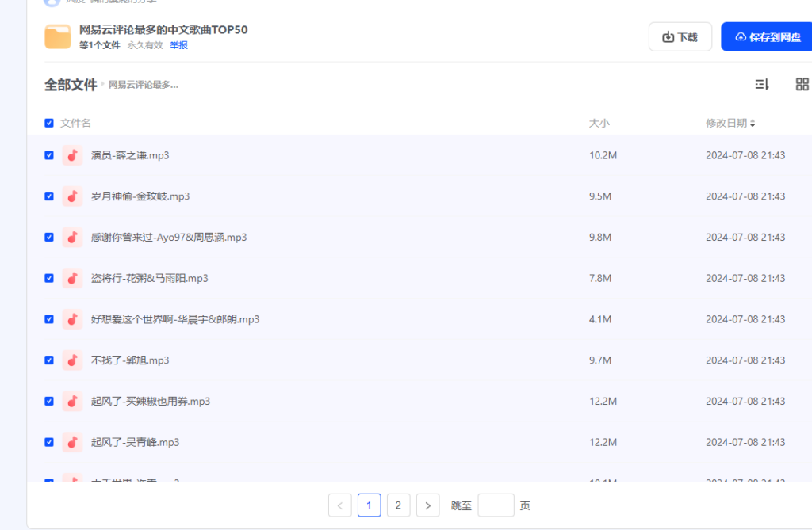The image size is (812, 530).
Task: Uncheck 起风了-吴青峰.mp3 checkbox
Action: 49,442
